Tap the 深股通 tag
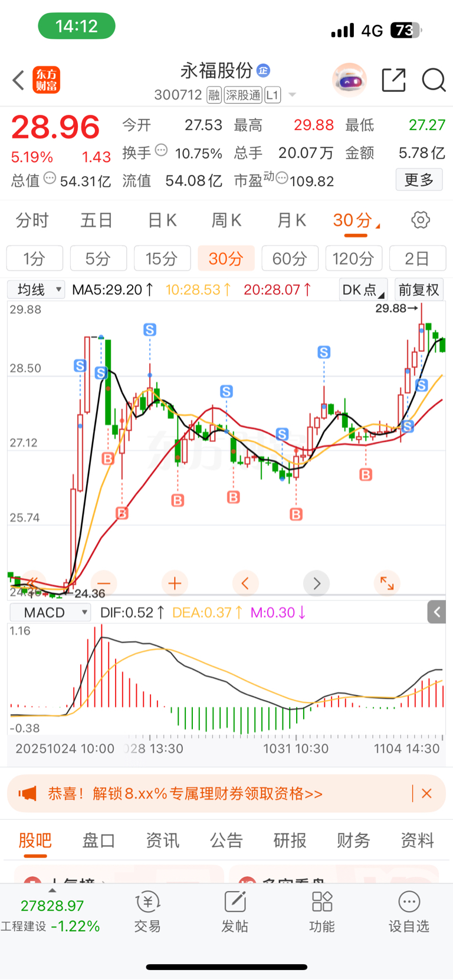 (243, 95)
